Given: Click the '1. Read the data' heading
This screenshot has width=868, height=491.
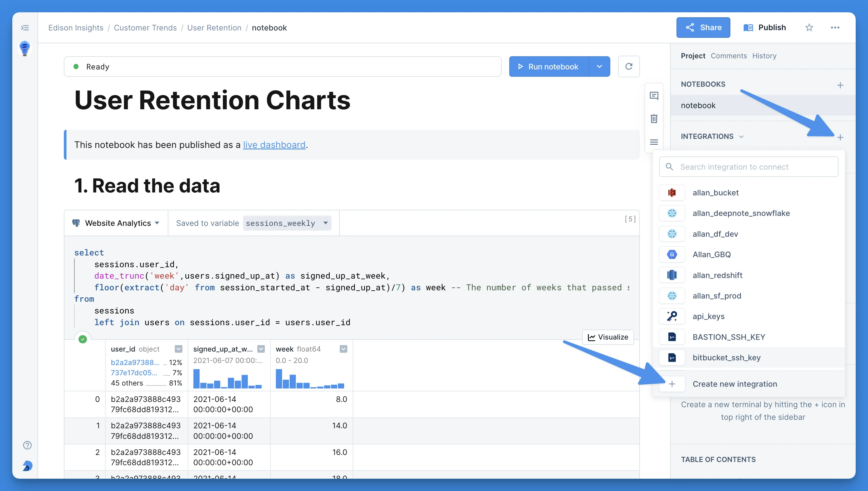Looking at the screenshot, I should pos(147,185).
